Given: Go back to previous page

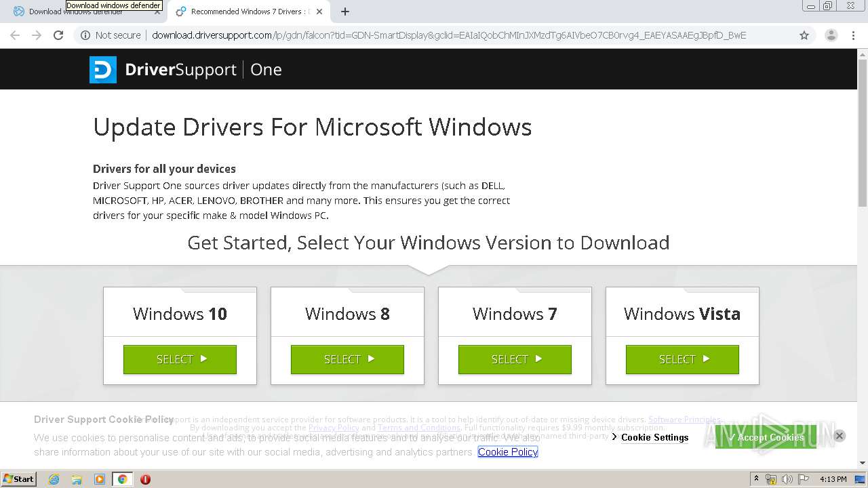Looking at the screenshot, I should (x=15, y=35).
